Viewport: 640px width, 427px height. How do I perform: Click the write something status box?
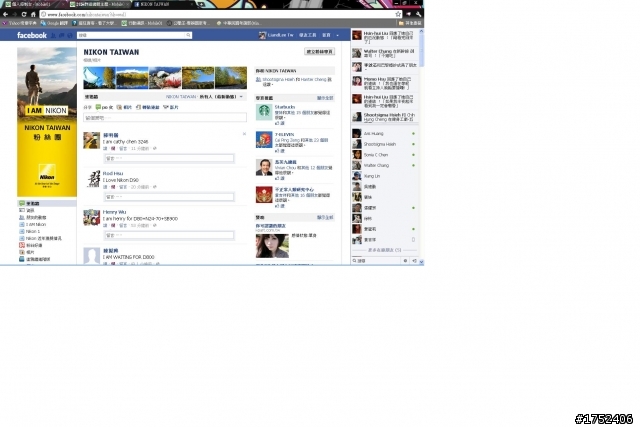tap(165, 118)
